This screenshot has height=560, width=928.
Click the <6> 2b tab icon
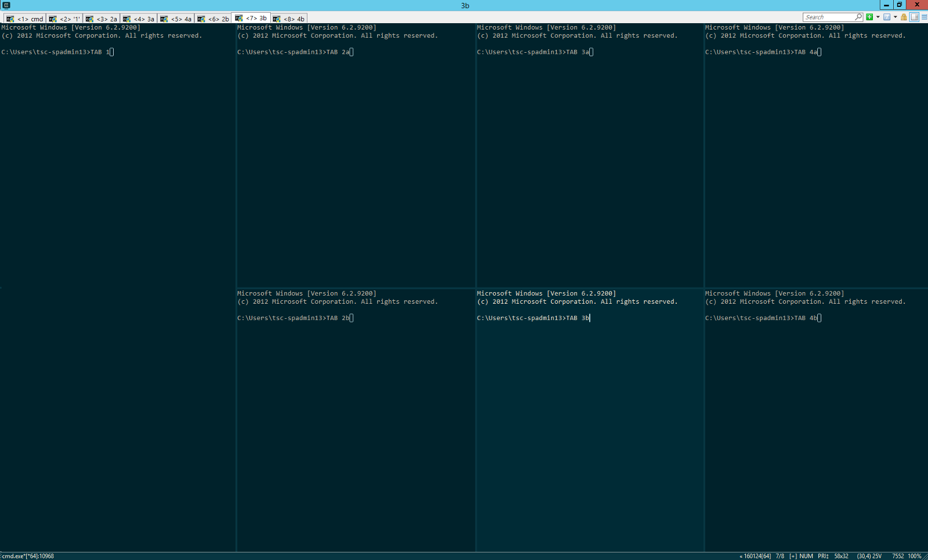(201, 19)
